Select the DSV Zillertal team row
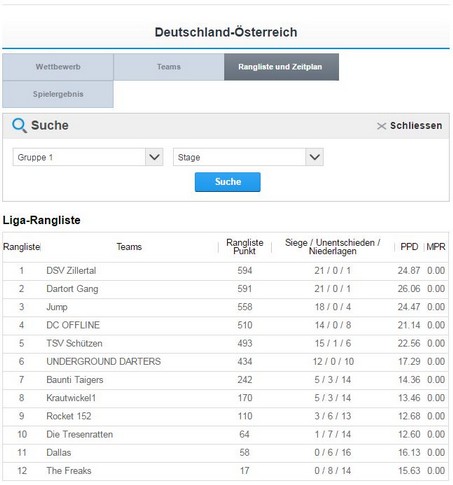The image size is (453, 485). pyautogui.click(x=225, y=270)
